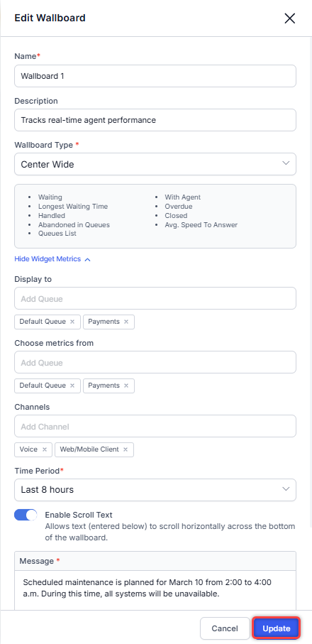Click the Add Channel input field
The width and height of the screenshot is (312, 644).
[x=155, y=426]
